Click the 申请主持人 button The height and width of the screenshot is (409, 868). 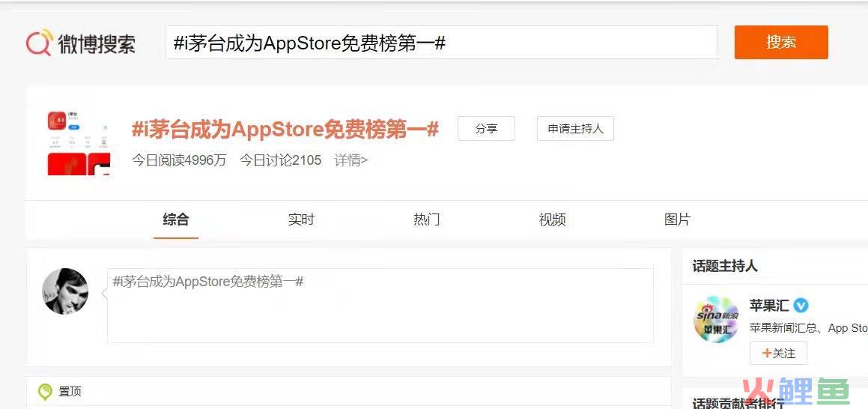pos(575,129)
